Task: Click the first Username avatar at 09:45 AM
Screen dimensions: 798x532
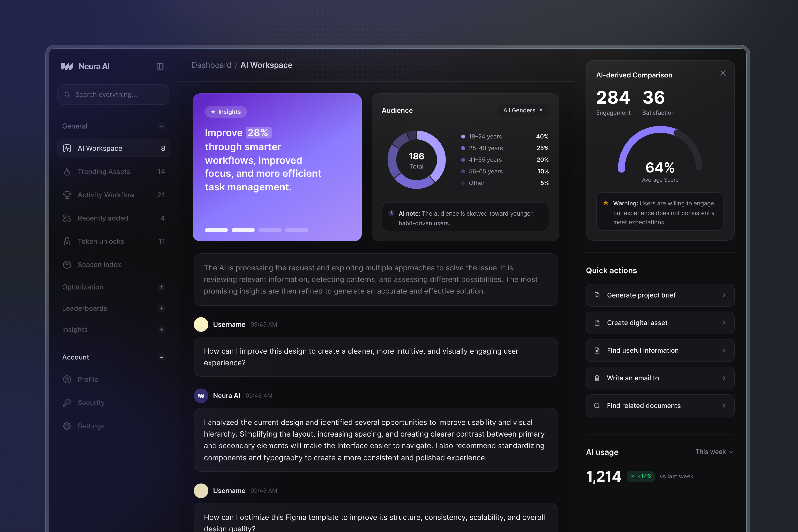Action: click(x=201, y=324)
